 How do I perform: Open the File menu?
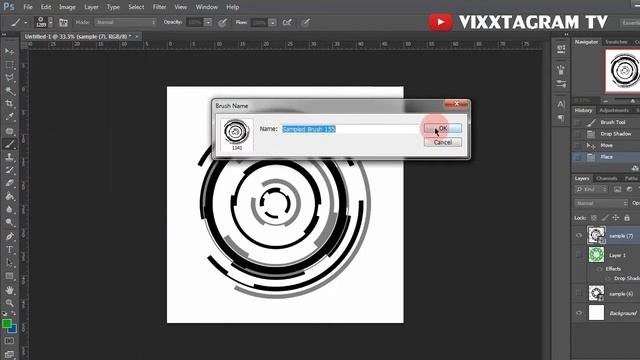click(28, 7)
